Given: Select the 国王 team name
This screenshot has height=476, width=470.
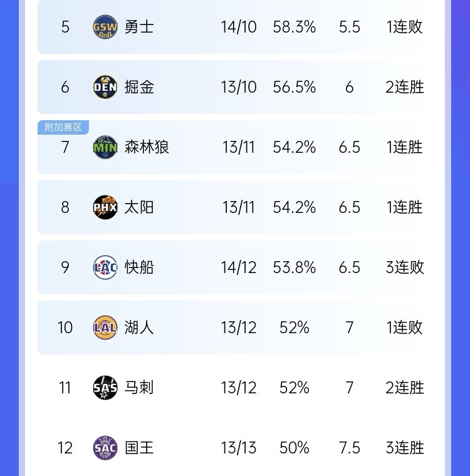Looking at the screenshot, I should [x=139, y=448].
